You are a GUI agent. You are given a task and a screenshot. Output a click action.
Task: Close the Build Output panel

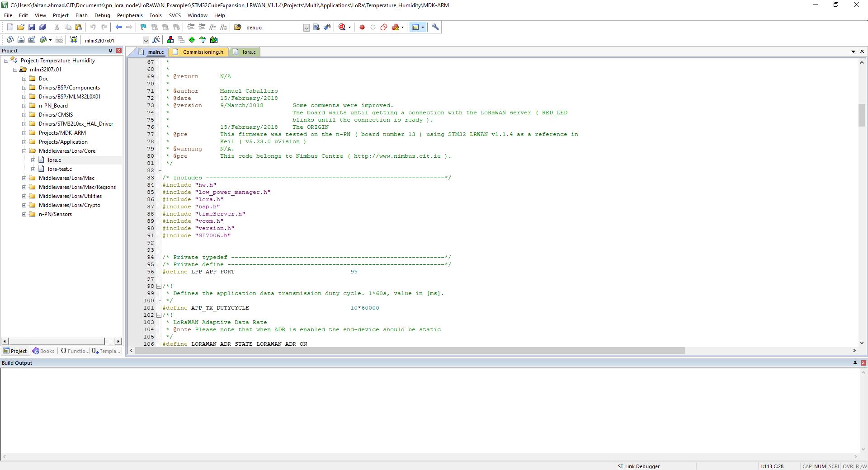(x=863, y=363)
